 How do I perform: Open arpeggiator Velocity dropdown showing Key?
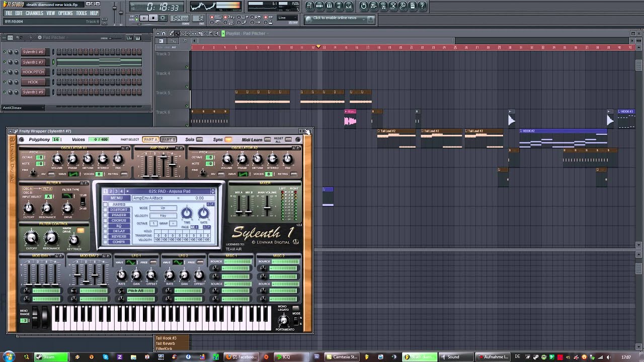pos(163,216)
